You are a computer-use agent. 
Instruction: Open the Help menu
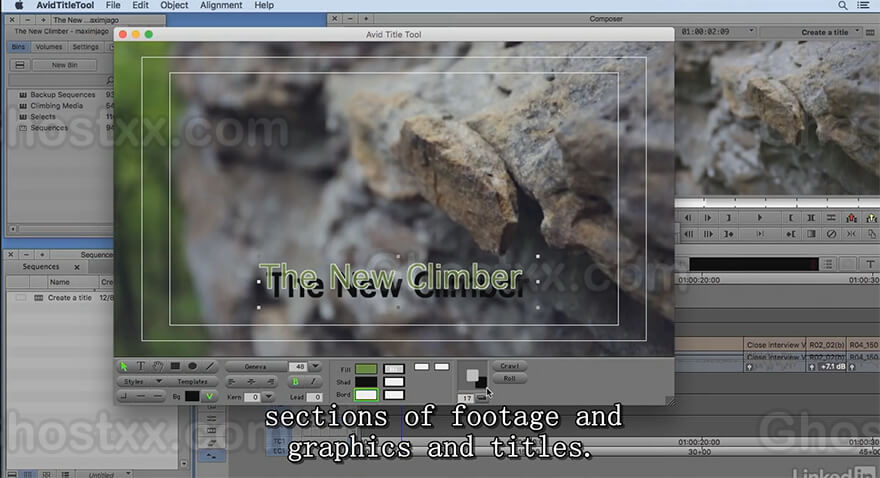click(264, 5)
